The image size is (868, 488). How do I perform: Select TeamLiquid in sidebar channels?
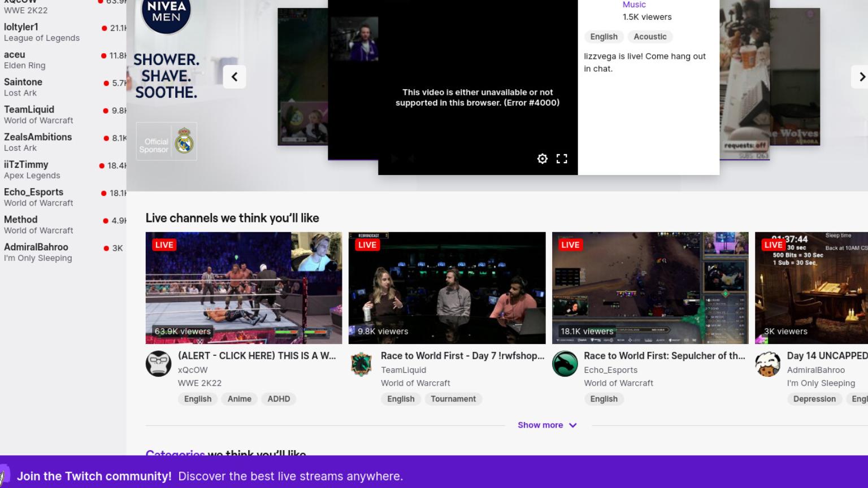click(63, 115)
